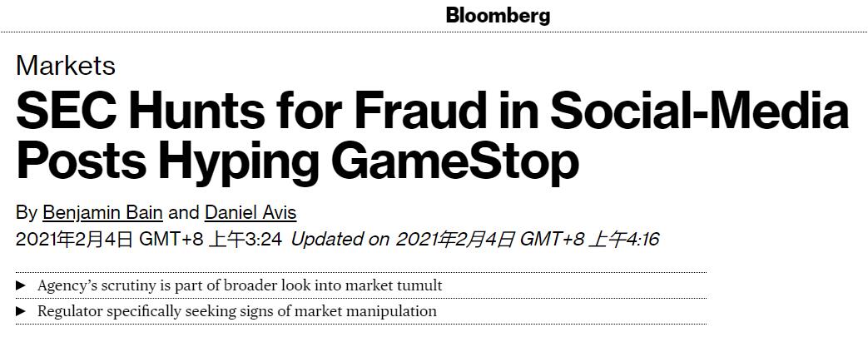Click the triangle bullet beside Regulator specifically
The height and width of the screenshot is (337, 868).
pos(22,311)
